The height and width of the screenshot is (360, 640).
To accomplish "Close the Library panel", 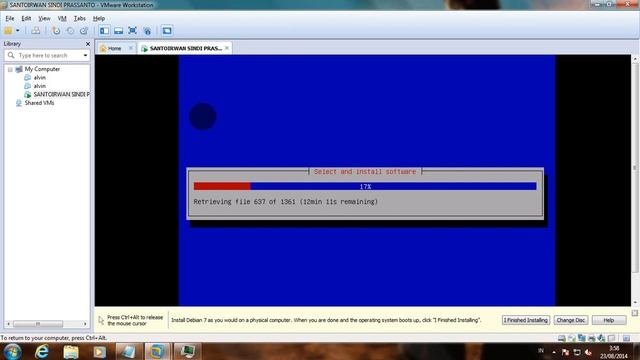I will click(x=88, y=44).
